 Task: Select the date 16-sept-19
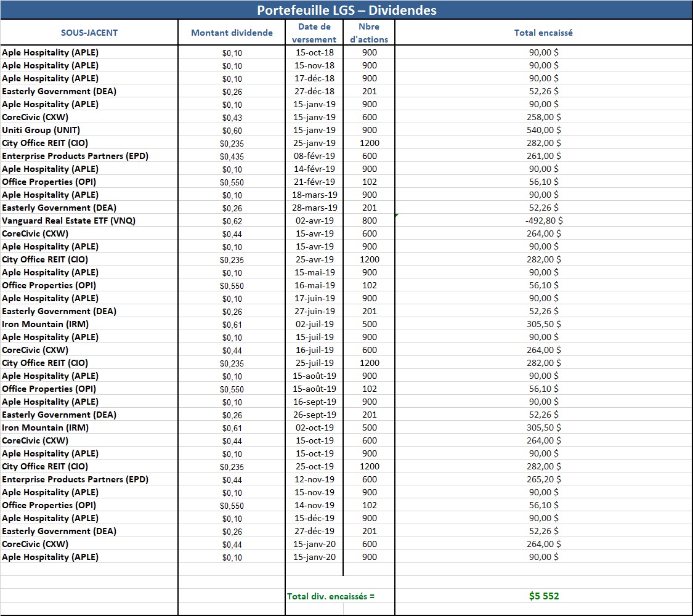(315, 402)
